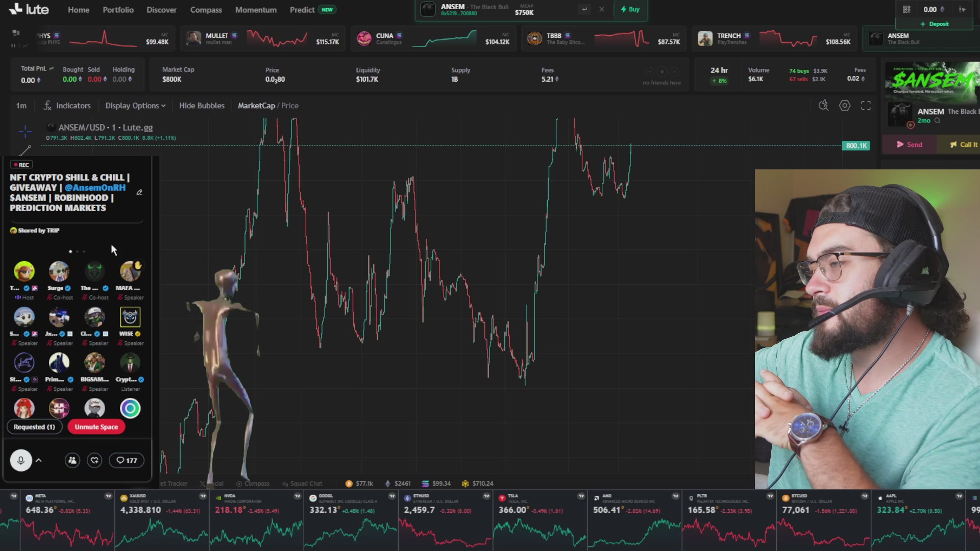Navigate to Compass

(x=206, y=10)
